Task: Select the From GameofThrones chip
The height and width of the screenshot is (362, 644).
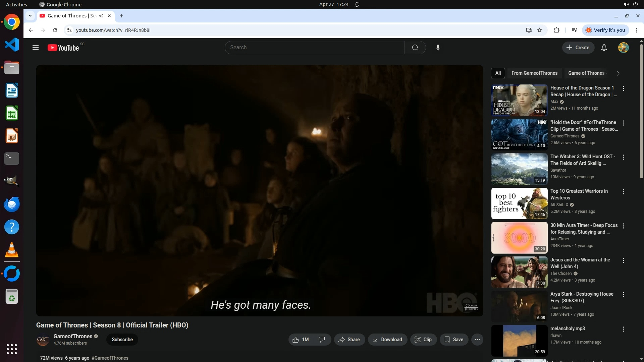Action: coord(534,73)
